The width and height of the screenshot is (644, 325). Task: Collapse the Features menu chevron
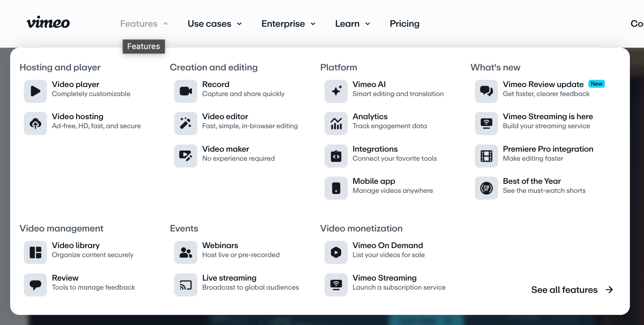(x=166, y=24)
